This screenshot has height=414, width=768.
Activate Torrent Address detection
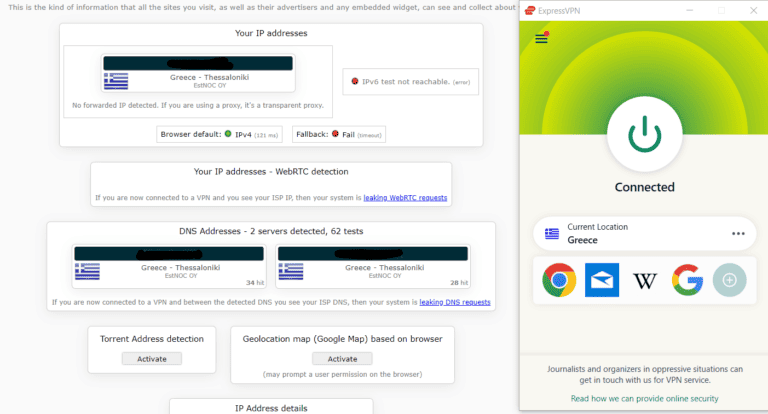152,359
